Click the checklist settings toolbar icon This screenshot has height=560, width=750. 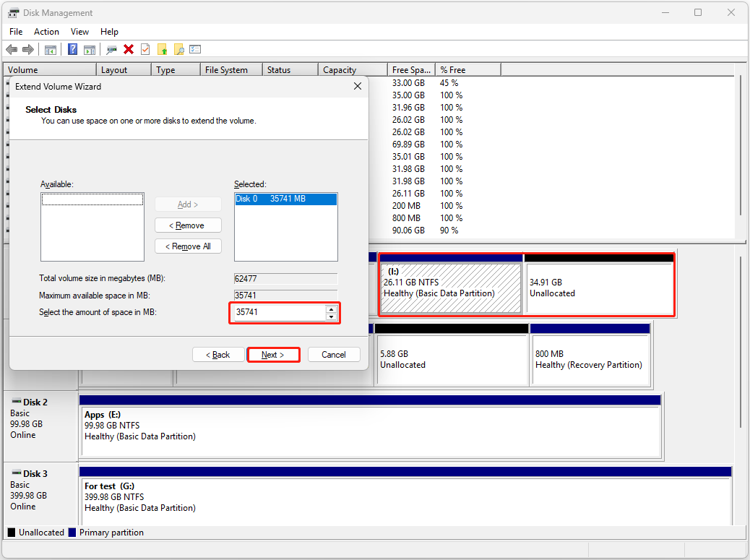pyautogui.click(x=195, y=49)
